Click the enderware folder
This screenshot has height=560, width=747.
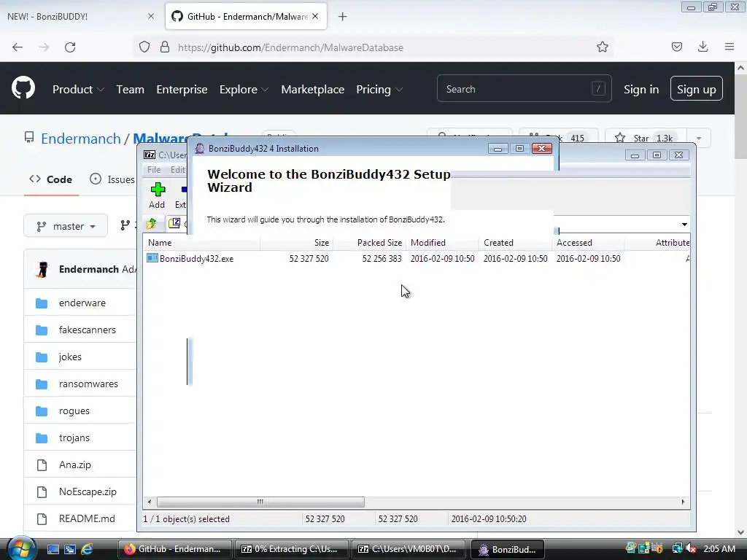tap(82, 303)
